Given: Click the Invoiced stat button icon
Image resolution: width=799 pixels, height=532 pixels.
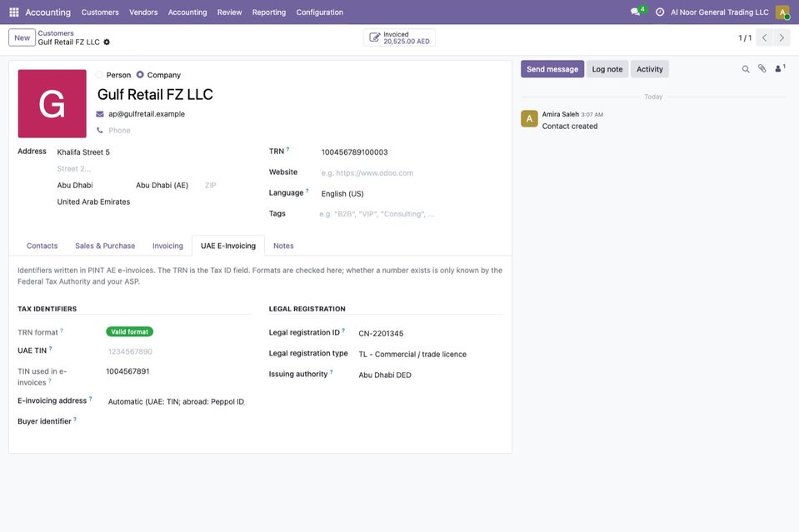Looking at the screenshot, I should [375, 37].
